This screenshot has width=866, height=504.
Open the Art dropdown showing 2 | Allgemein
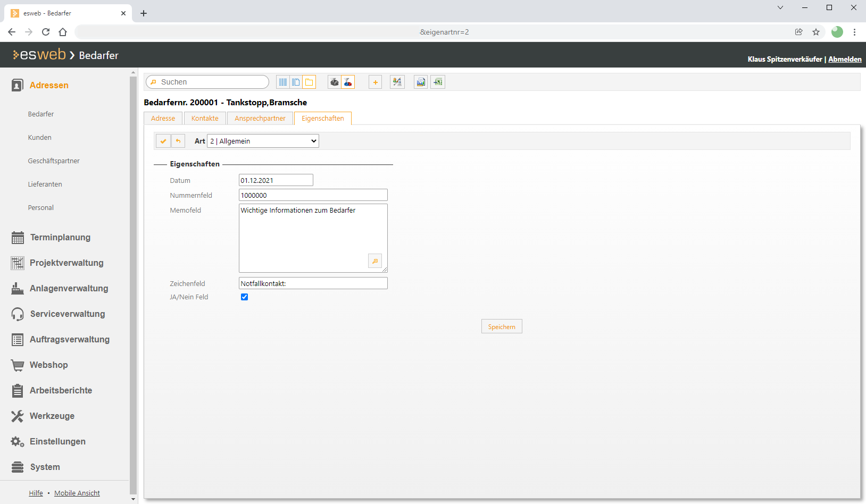[x=263, y=141]
